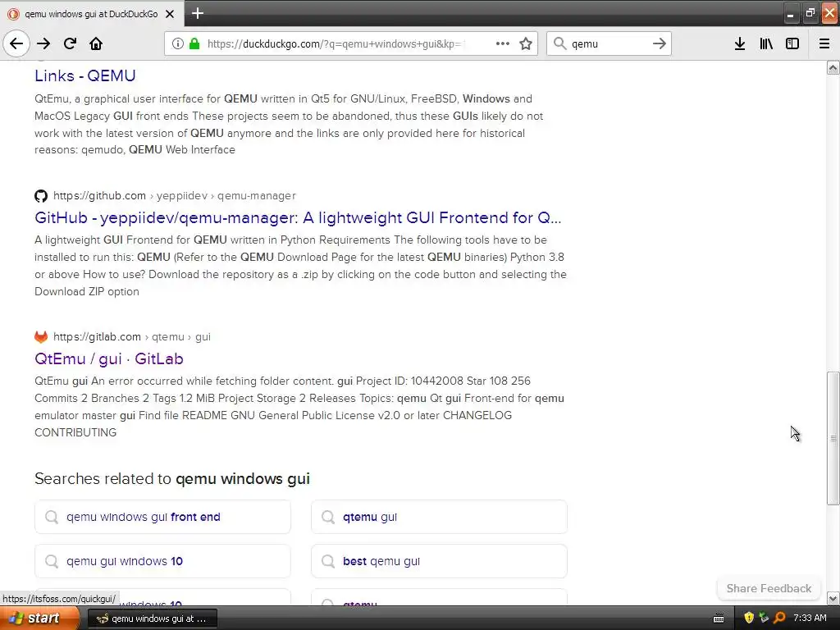Click the GitLab fox favicon

[x=41, y=336]
